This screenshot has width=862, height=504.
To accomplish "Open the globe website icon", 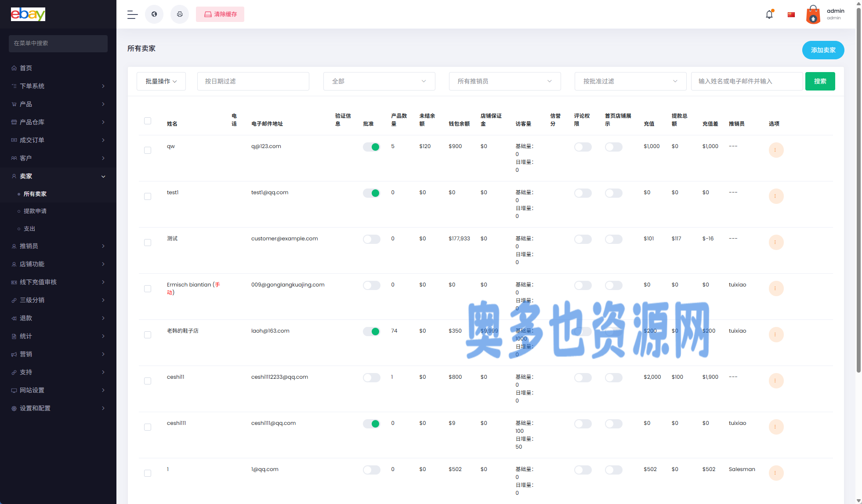I will pos(154,15).
